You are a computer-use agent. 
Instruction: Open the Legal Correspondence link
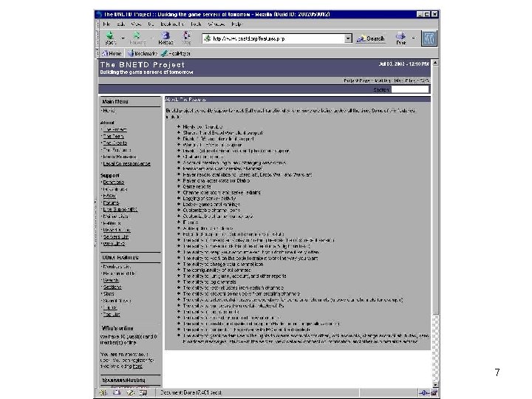[x=126, y=163]
